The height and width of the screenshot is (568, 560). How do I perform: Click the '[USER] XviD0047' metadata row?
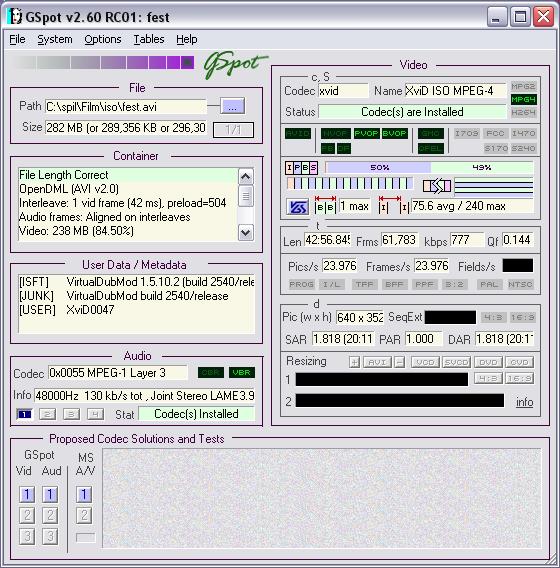(x=67, y=310)
